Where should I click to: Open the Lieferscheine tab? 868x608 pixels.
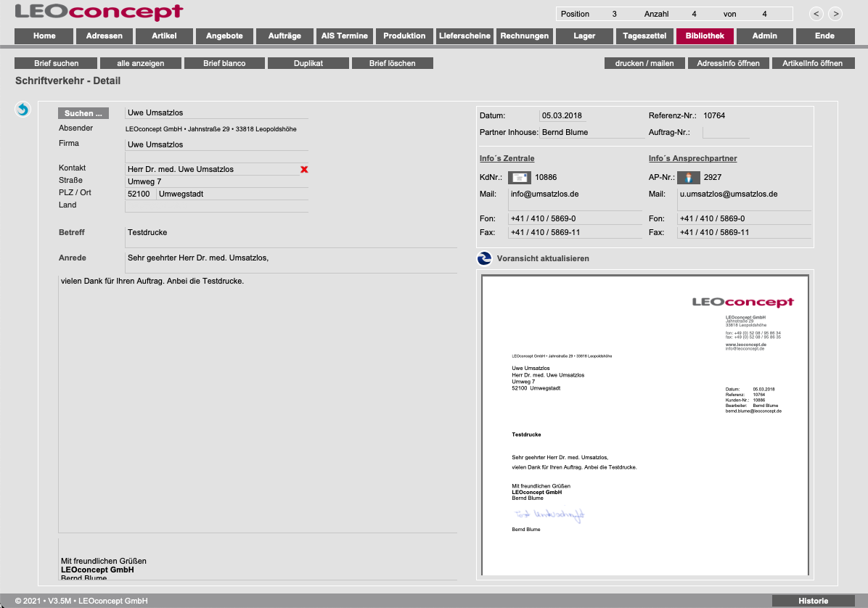(x=464, y=36)
